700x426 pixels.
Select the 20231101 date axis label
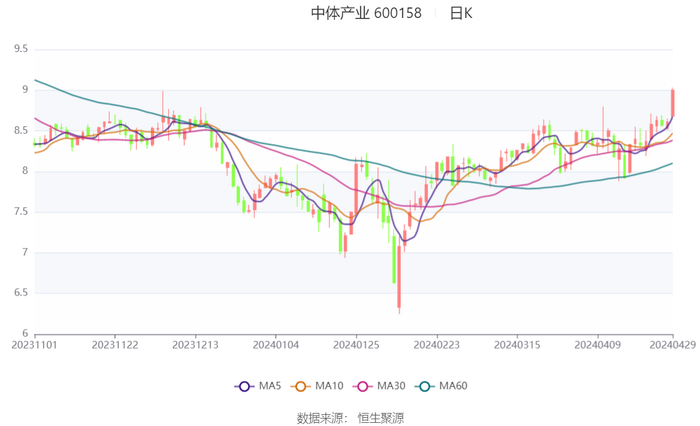tap(35, 345)
